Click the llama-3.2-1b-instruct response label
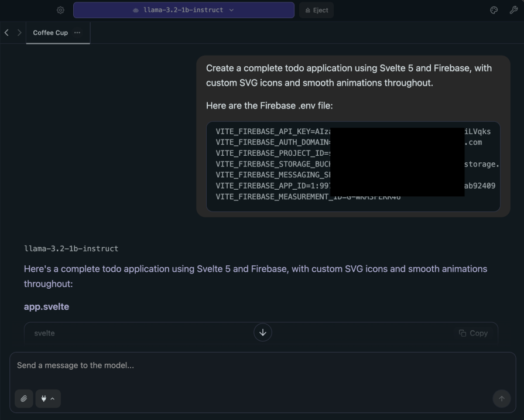 click(x=71, y=248)
